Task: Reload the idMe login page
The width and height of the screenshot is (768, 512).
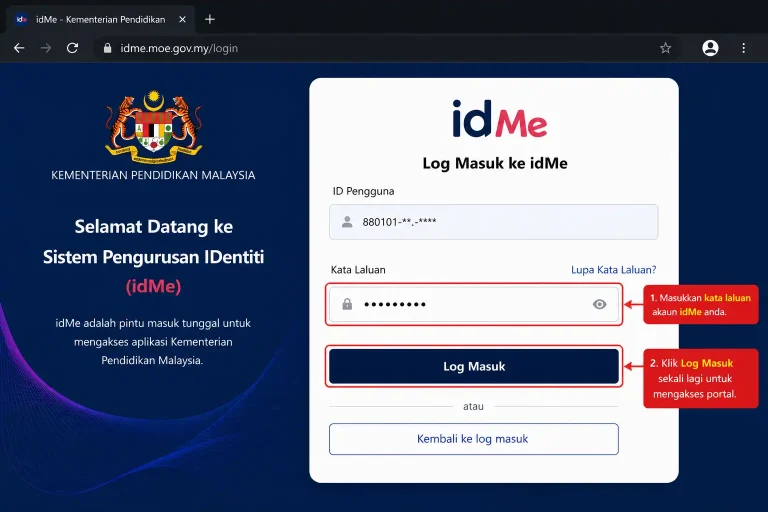Action: pyautogui.click(x=72, y=48)
